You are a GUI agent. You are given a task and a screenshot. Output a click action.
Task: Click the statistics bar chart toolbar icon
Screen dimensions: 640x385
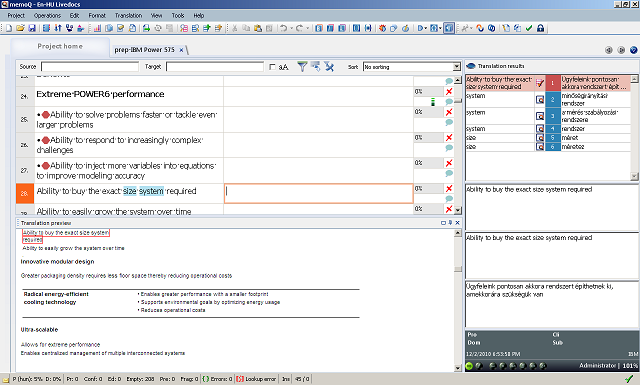97,28
